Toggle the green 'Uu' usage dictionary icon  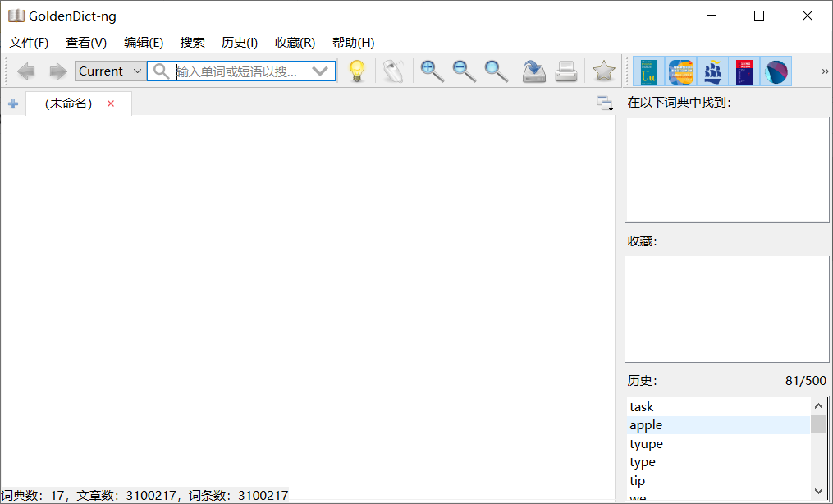coord(648,71)
